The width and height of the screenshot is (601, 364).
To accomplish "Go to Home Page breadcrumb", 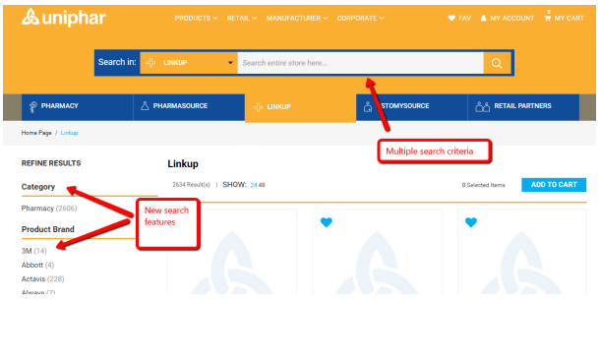I will (x=36, y=133).
